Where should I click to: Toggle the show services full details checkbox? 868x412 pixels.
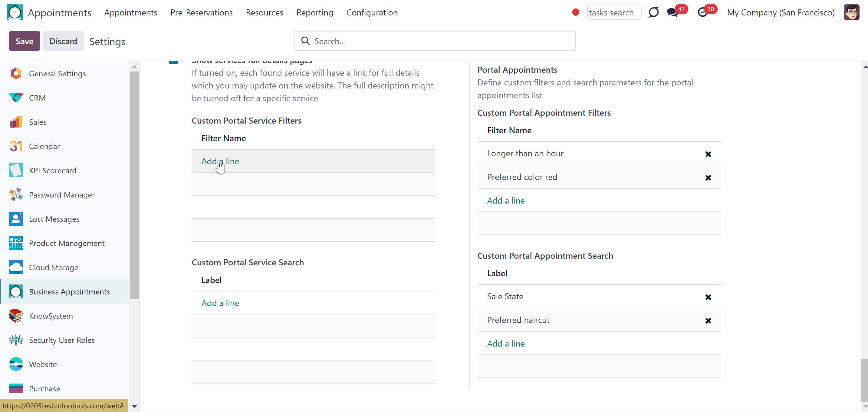[173, 62]
